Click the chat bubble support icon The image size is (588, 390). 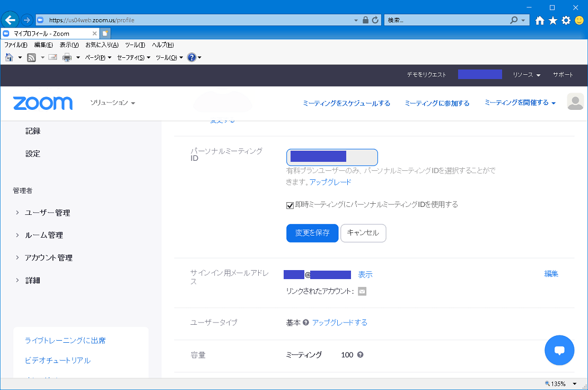[559, 350]
